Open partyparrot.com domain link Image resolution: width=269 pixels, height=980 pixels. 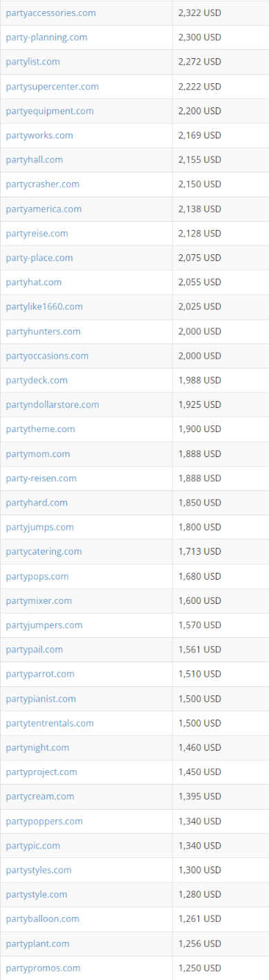point(40,674)
